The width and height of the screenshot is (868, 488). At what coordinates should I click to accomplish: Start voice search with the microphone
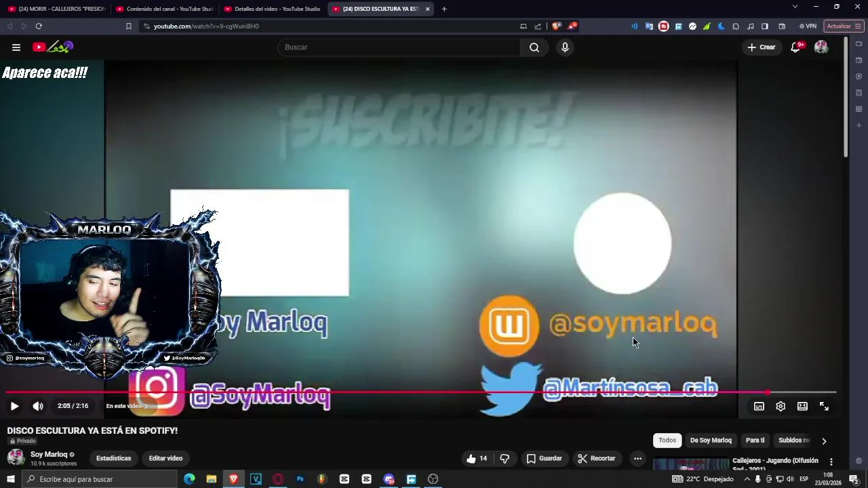click(x=565, y=47)
